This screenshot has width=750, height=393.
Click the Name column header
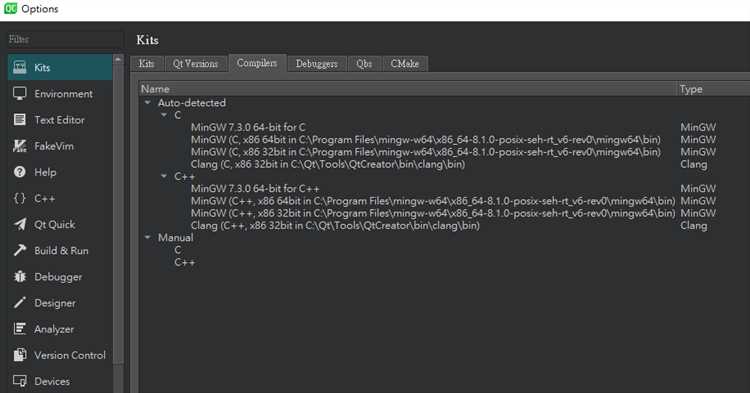[408, 89]
